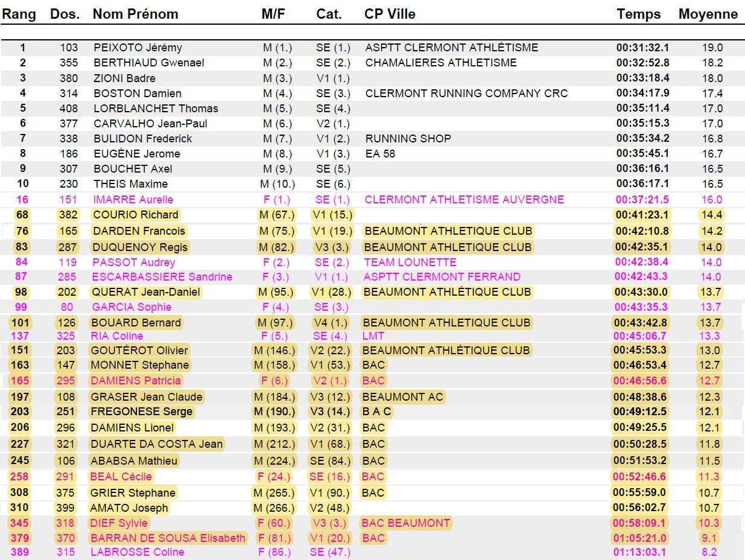745x560 pixels.
Task: Select the name EUGÈNE Jerome
Action: (x=137, y=154)
